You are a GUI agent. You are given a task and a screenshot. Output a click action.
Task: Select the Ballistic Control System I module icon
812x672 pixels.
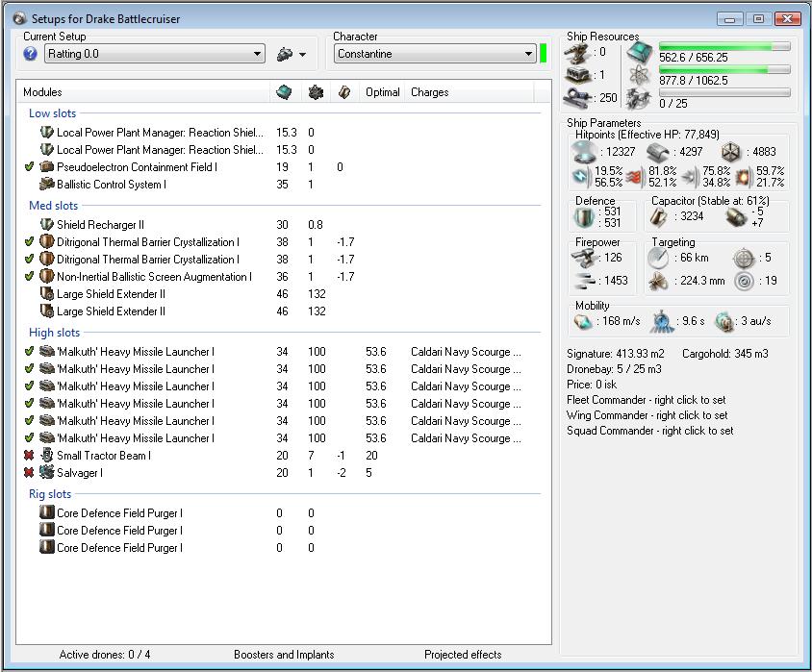46,185
